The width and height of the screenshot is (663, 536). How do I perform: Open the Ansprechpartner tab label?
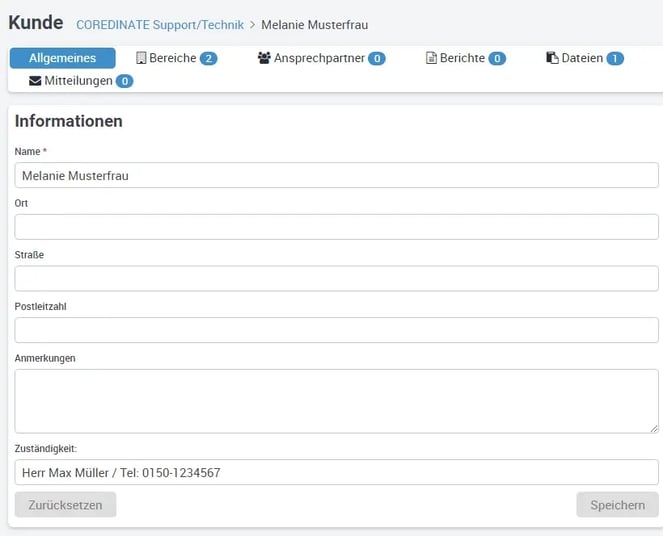(x=319, y=58)
